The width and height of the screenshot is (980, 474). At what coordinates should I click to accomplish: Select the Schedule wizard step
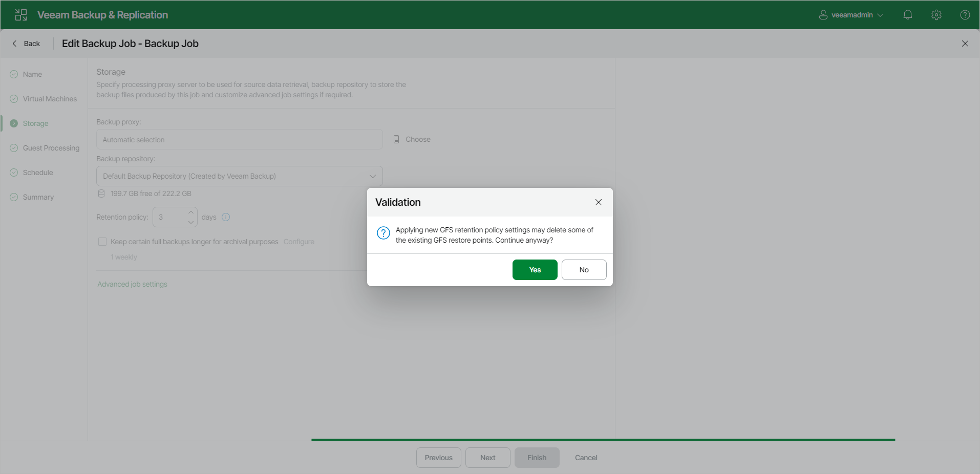(32, 173)
